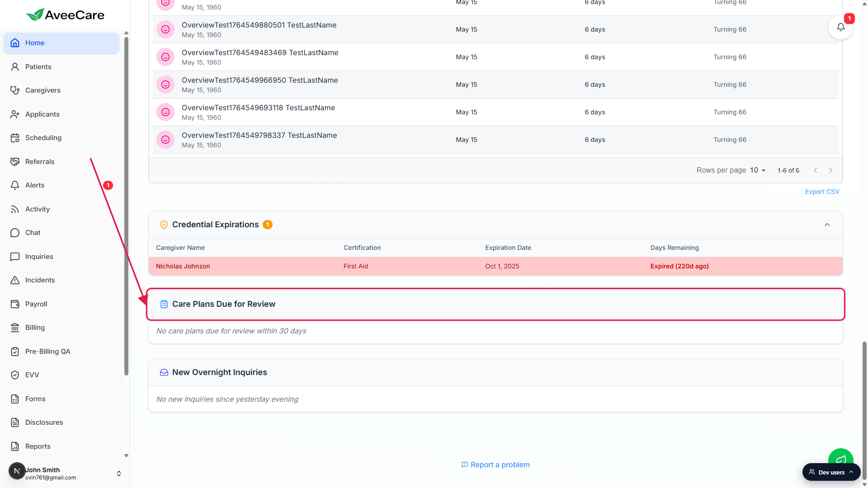Click the New Overnight Inquiries inbox icon

click(x=164, y=372)
